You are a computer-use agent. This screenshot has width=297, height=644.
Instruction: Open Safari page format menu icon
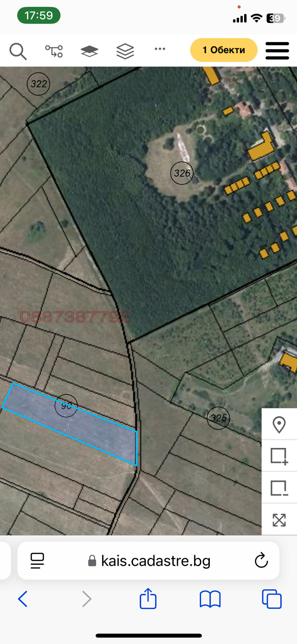[37, 561]
